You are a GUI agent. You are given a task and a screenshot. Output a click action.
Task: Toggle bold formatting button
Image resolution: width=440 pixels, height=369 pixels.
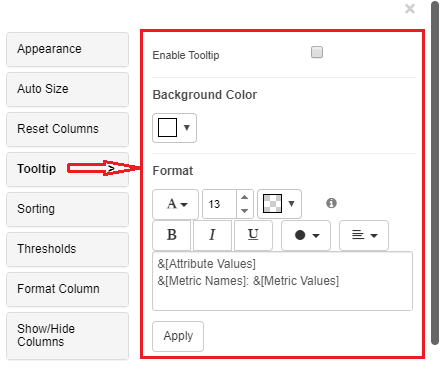(172, 235)
